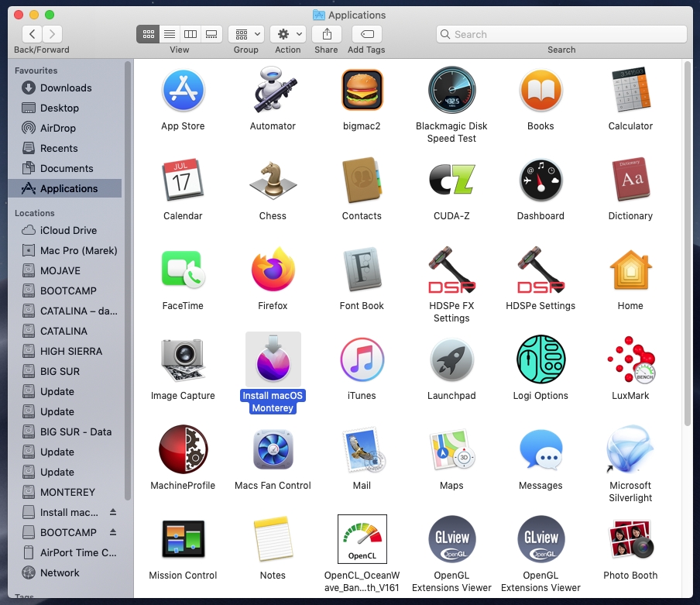Select Applications in the sidebar
The width and height of the screenshot is (700, 605).
click(65, 188)
